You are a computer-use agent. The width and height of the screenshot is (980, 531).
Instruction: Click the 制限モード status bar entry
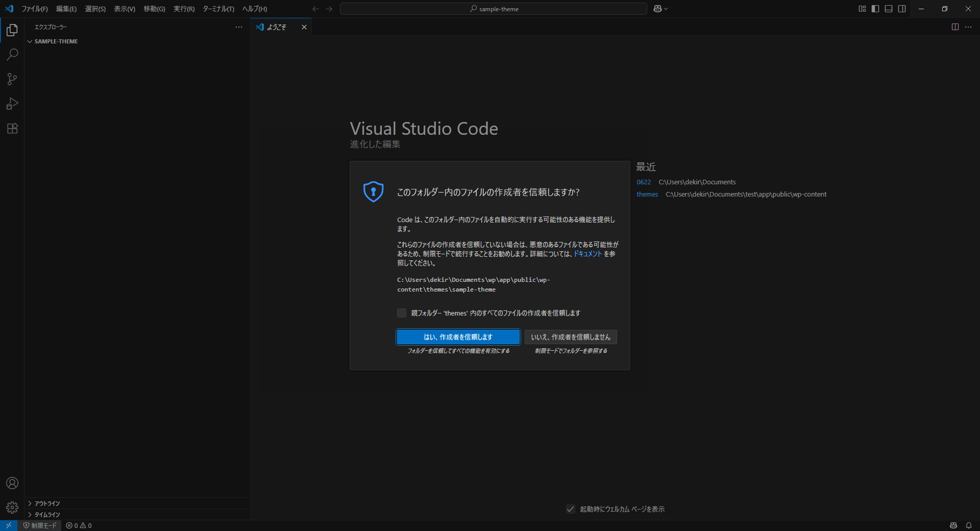pos(40,525)
